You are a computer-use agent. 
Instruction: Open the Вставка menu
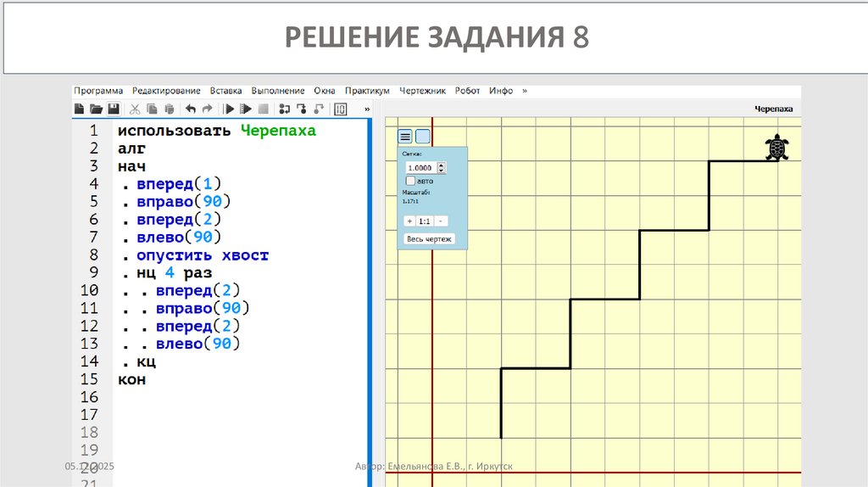tap(225, 90)
